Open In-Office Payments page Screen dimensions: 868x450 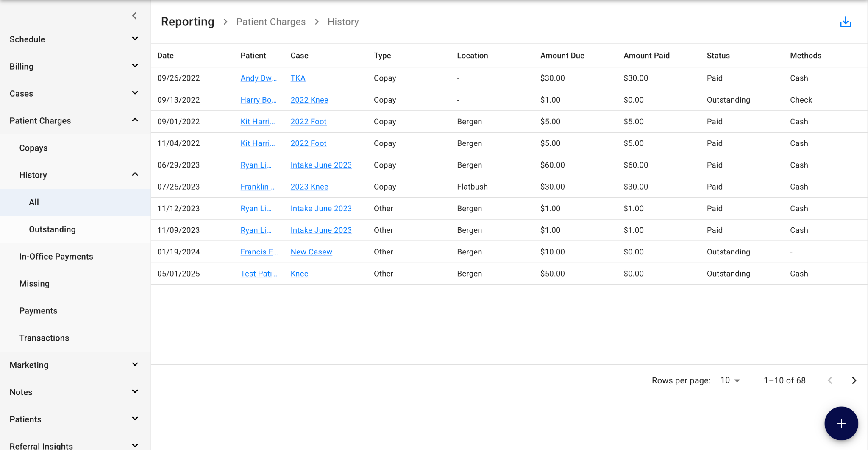click(56, 257)
